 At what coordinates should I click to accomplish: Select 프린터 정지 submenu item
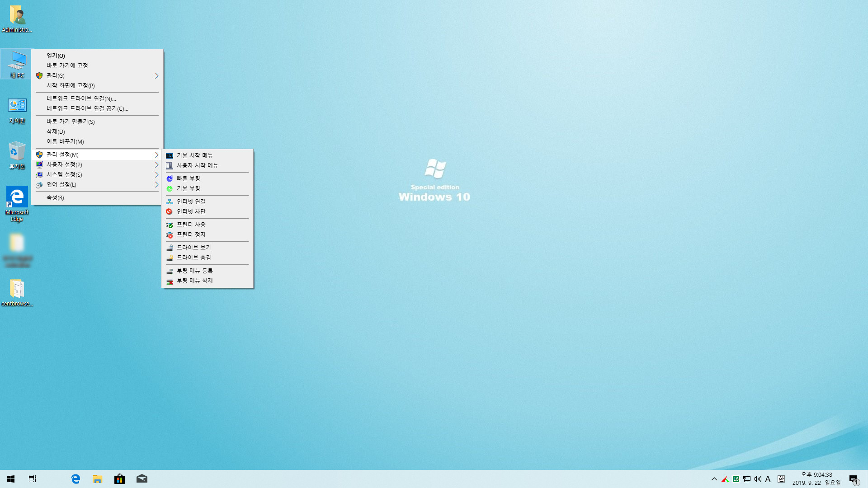207,235
